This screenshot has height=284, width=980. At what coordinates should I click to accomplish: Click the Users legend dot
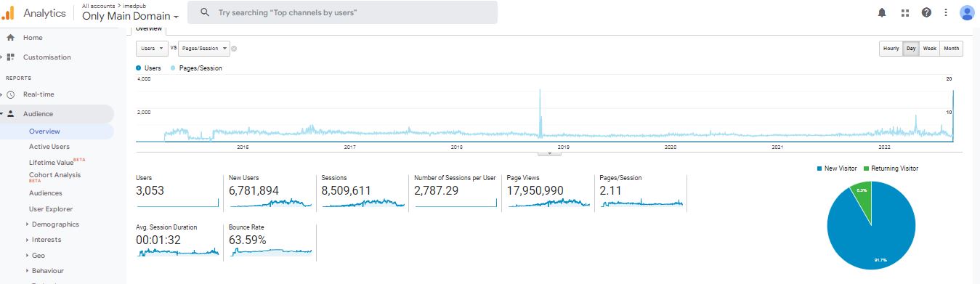point(139,68)
